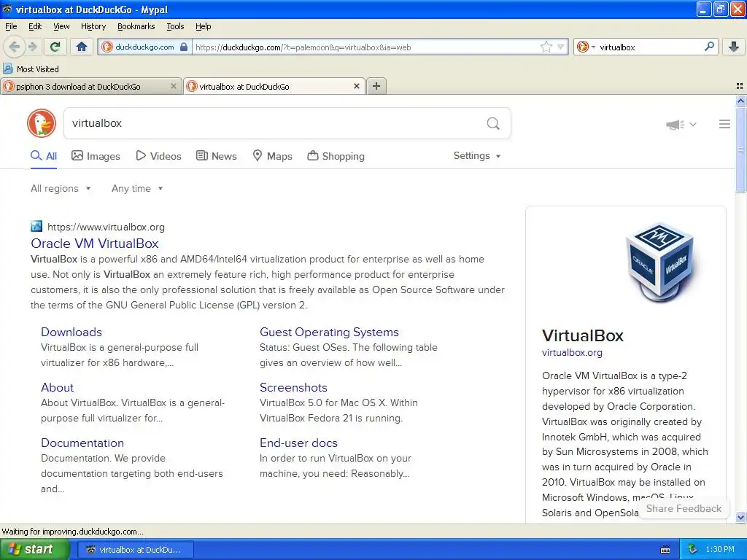Image resolution: width=747 pixels, height=560 pixels.
Task: Reload the current page
Action: point(55,47)
